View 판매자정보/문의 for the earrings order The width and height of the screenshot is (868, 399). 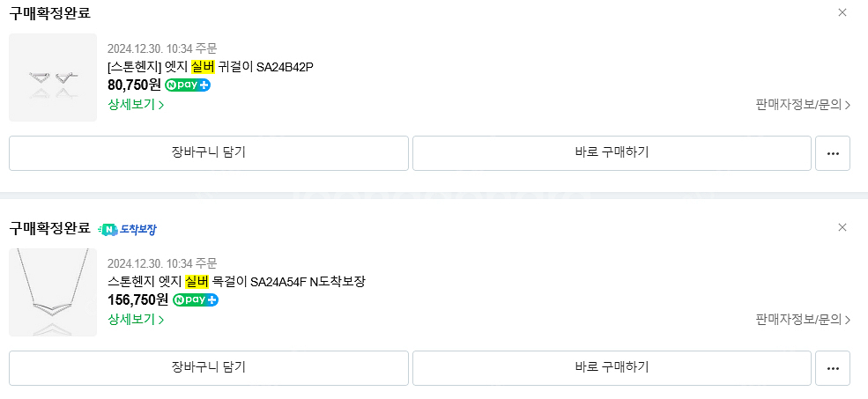click(x=803, y=105)
